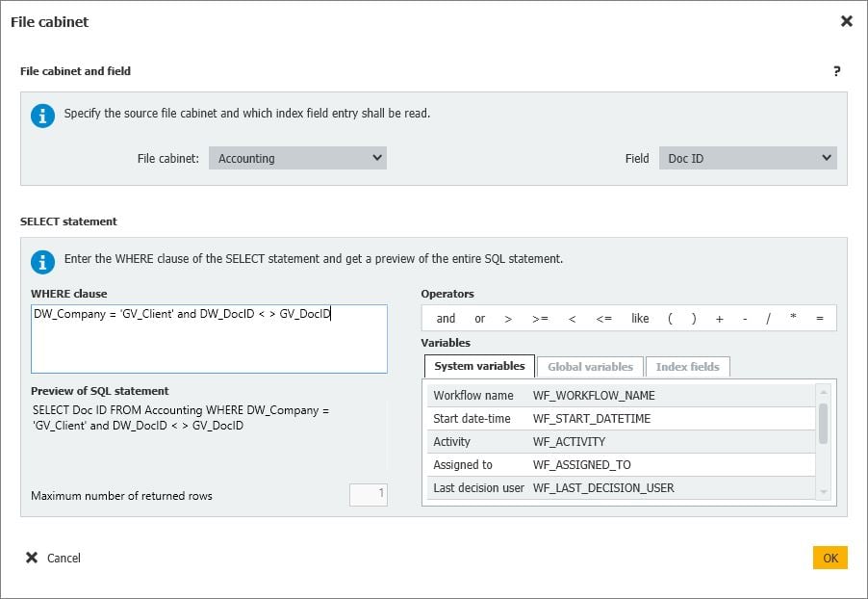Cancel the dialog

(x=54, y=558)
